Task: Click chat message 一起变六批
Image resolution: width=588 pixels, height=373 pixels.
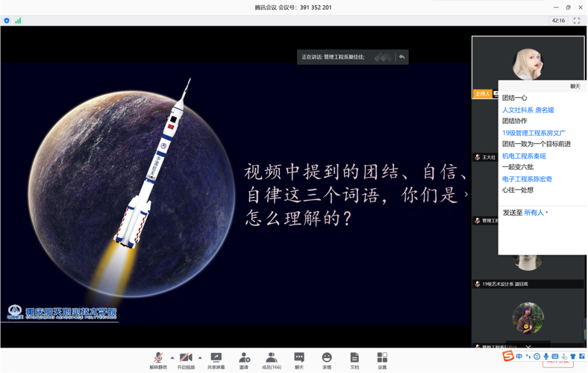Action: [x=518, y=167]
